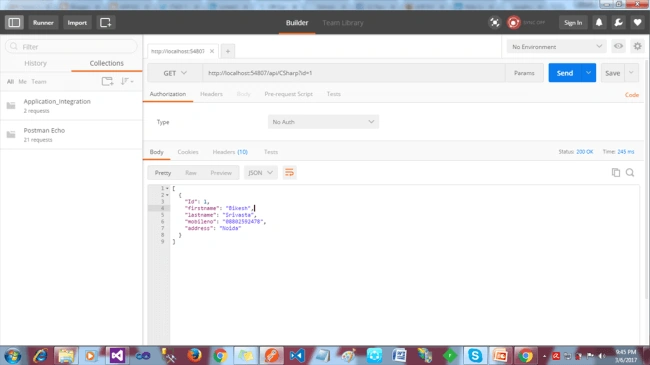Click the interceptor satellite icon
This screenshot has width=650, height=365.
pyautogui.click(x=494, y=22)
